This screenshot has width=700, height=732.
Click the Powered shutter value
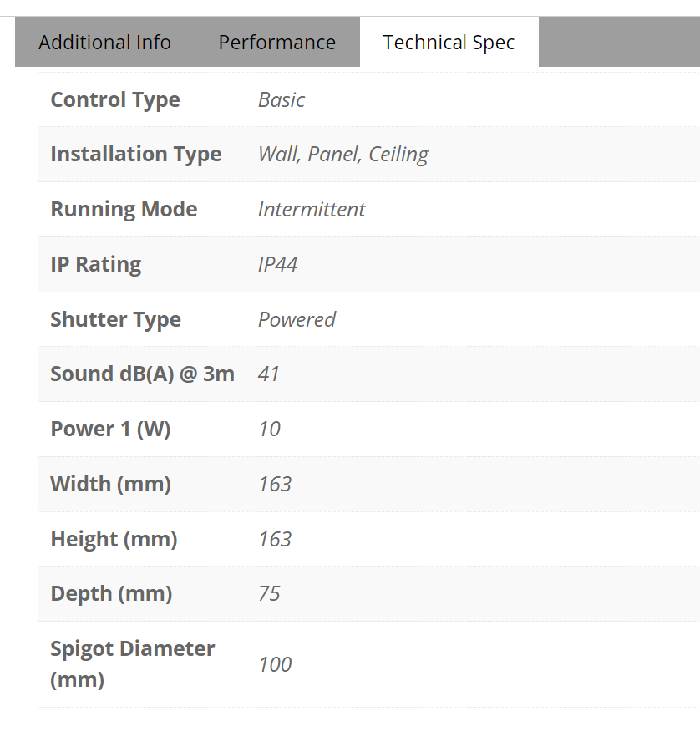pyautogui.click(x=297, y=320)
